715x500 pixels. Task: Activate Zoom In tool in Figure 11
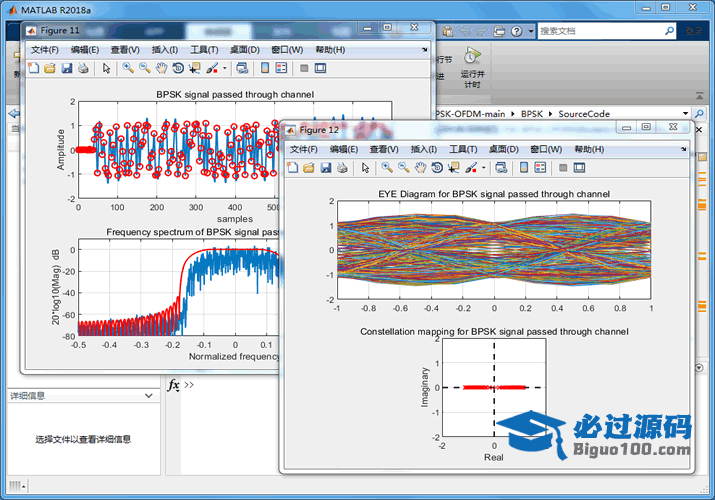coord(128,68)
